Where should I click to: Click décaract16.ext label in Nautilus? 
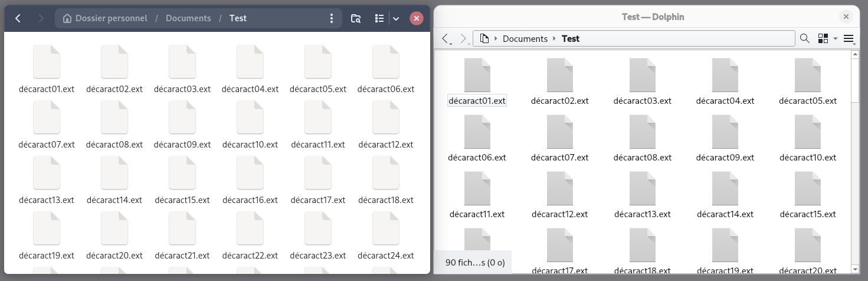250,200
